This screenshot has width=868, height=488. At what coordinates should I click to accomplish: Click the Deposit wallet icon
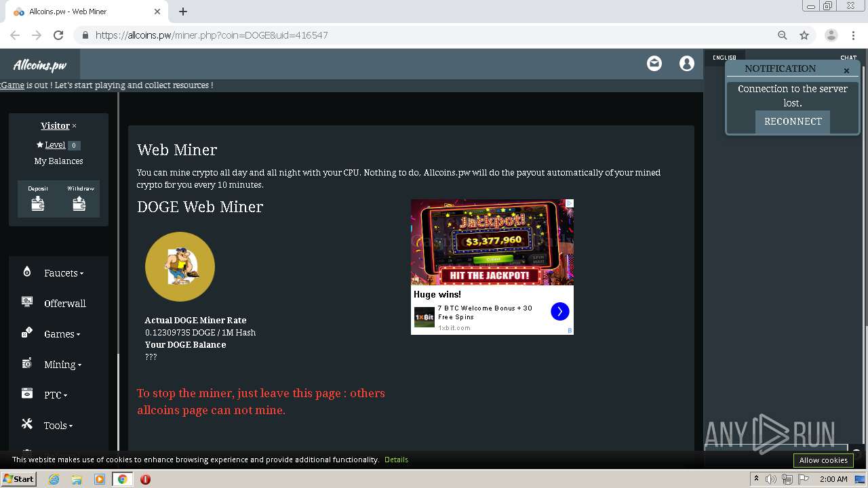pyautogui.click(x=38, y=203)
